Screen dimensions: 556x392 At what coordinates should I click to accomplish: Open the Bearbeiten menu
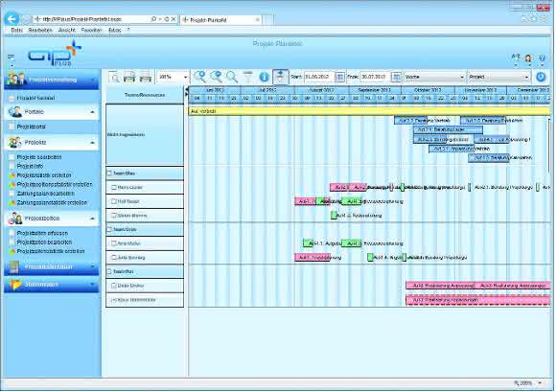(40, 31)
